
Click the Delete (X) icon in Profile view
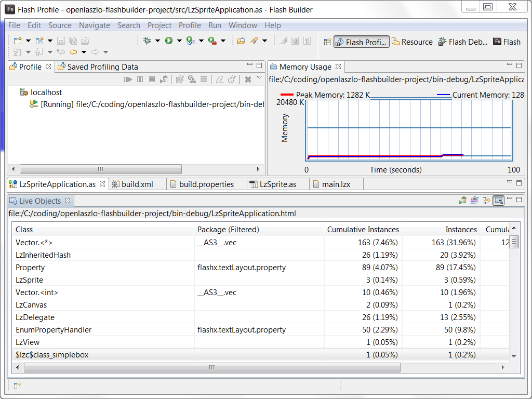coord(248,79)
